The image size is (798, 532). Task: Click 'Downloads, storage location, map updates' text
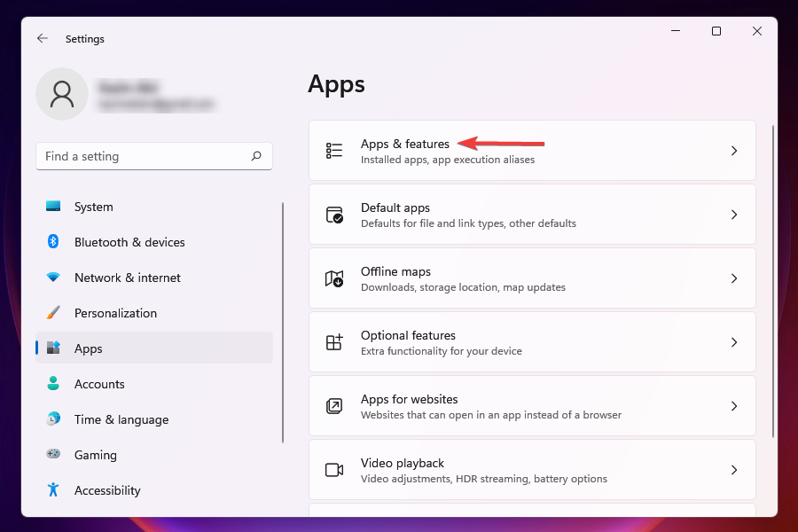coord(463,287)
